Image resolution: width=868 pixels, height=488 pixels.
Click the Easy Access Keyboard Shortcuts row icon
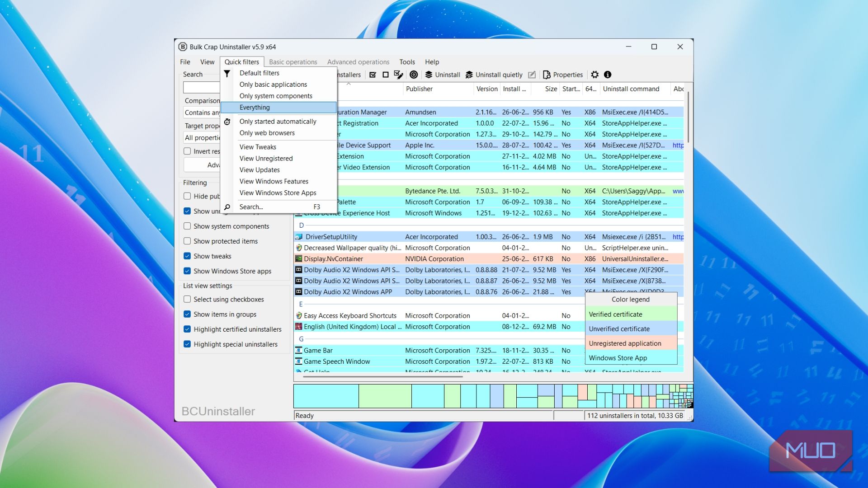coord(299,316)
